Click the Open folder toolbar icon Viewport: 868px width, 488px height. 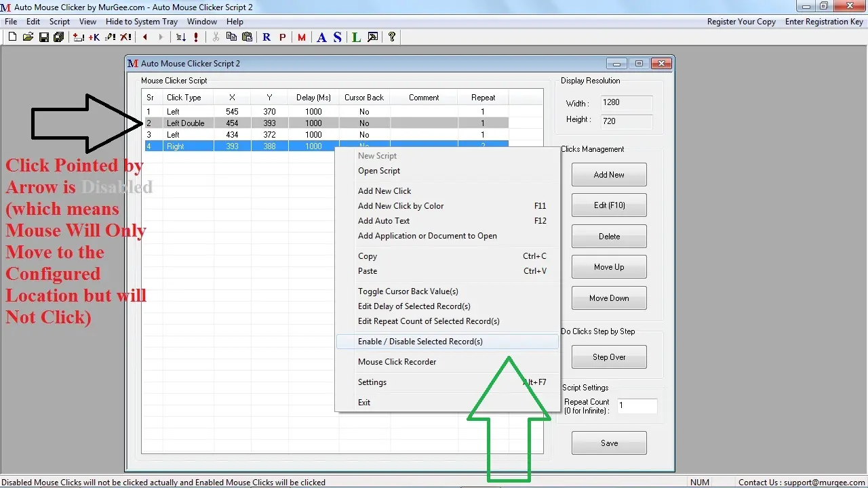pos(28,37)
